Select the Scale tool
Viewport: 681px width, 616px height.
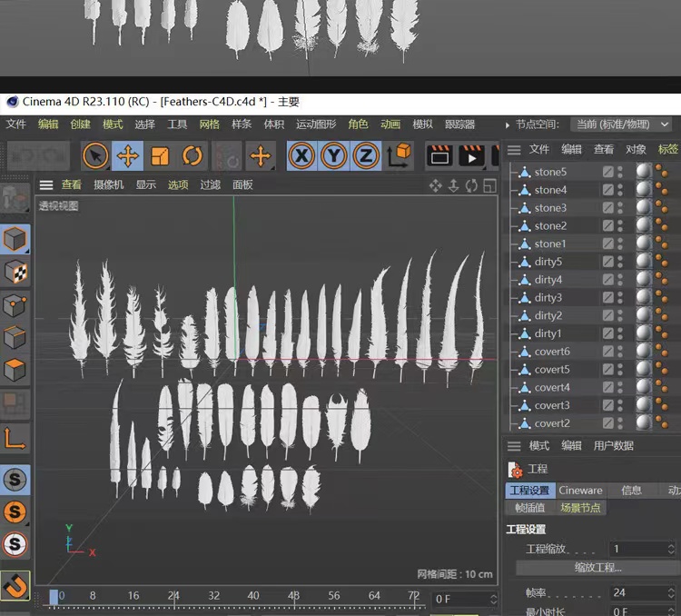pyautogui.click(x=160, y=156)
